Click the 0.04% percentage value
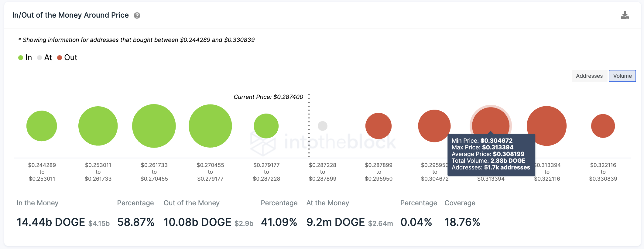The image size is (644, 249). point(416,222)
